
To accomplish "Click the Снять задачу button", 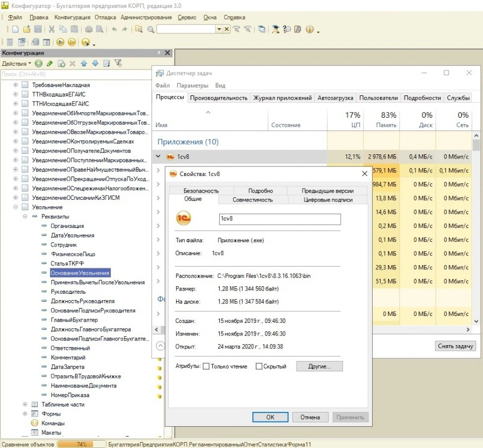I will (455, 346).
